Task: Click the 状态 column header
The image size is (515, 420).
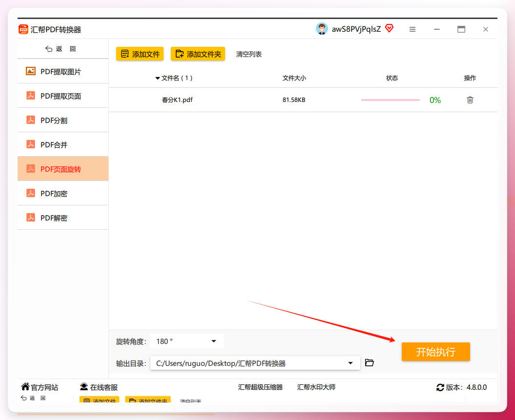Action: (x=392, y=78)
